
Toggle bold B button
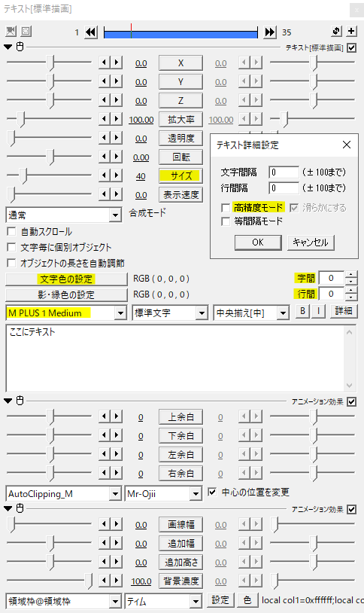tap(302, 311)
